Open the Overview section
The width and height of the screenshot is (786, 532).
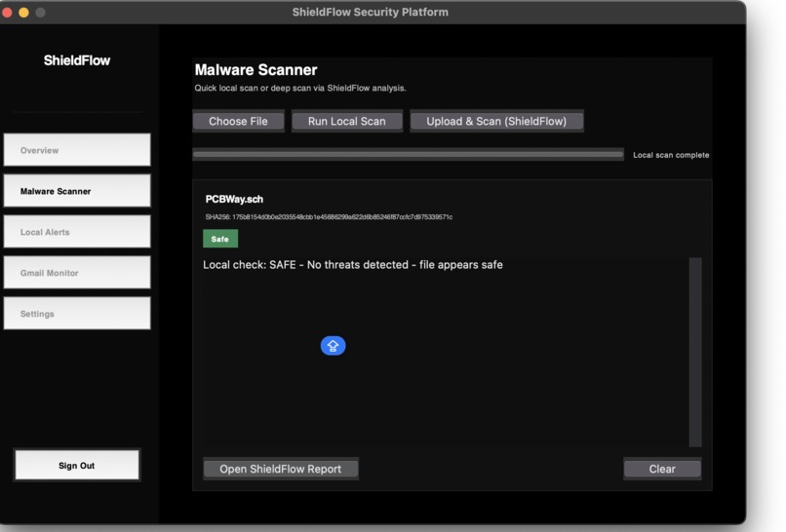[77, 150]
